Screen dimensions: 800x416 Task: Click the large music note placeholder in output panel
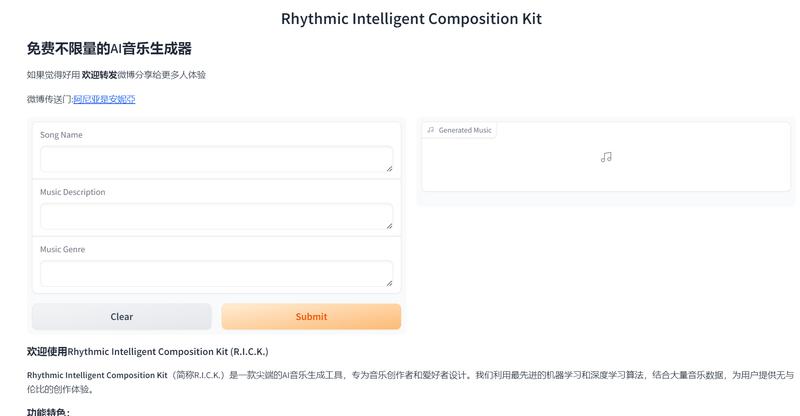tap(606, 157)
